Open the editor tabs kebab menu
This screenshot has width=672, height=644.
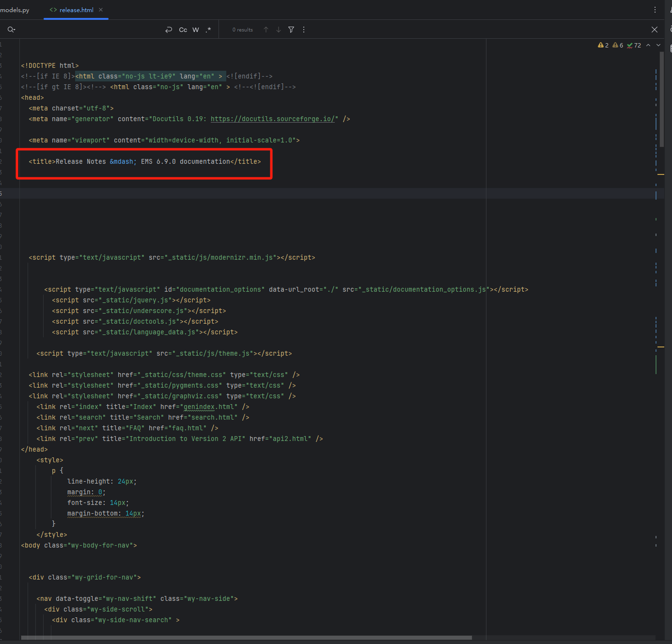(x=655, y=10)
